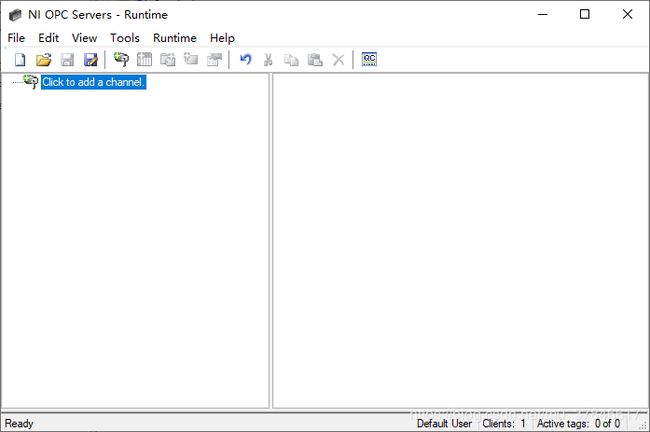Click the New Device toolbar icon
Viewport: 650px width, 432px height.
(x=144, y=60)
